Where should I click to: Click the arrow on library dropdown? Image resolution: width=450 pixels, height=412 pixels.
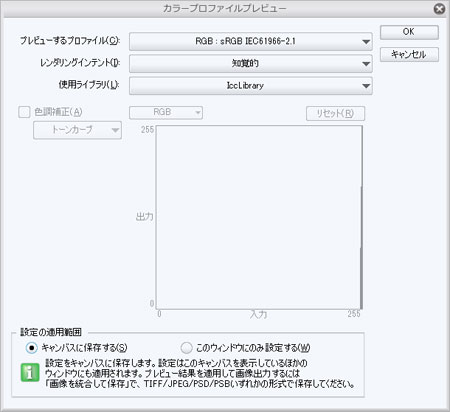pyautogui.click(x=366, y=86)
